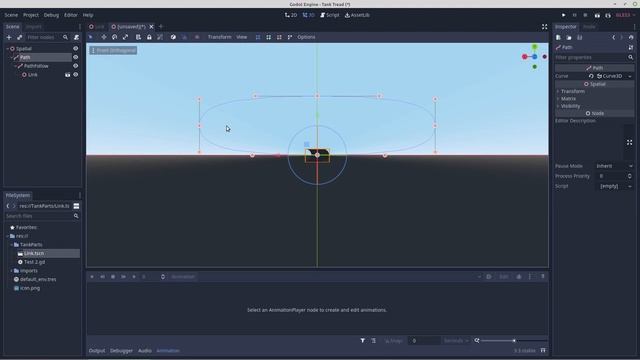Open the GLES3 renderer dropdown
This screenshot has height=360, width=640.
pos(625,15)
